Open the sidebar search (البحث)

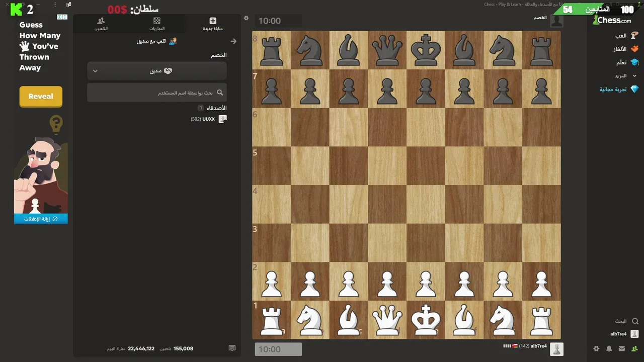(626, 321)
